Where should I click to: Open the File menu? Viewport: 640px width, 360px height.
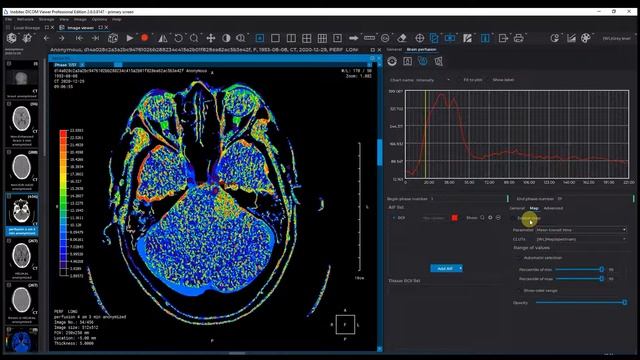point(9,20)
